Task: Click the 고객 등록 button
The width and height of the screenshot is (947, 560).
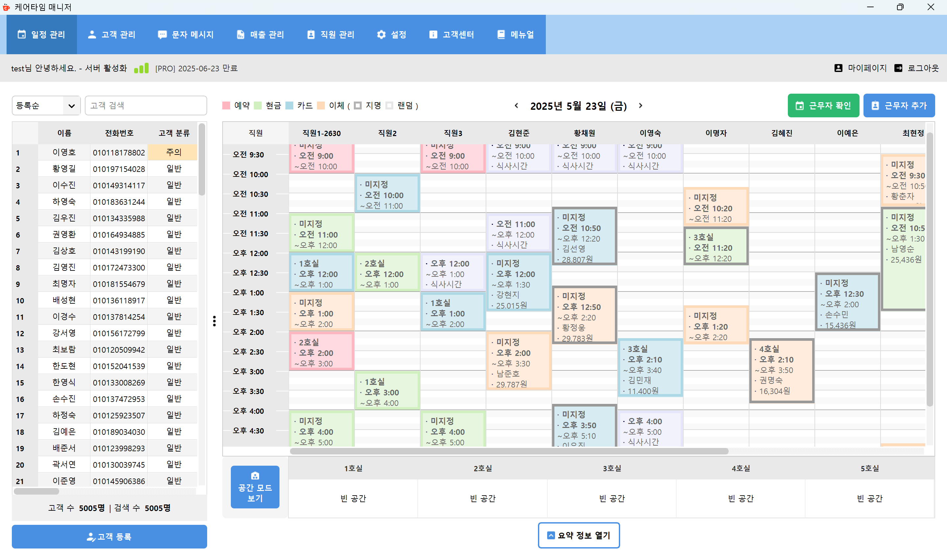Action: coord(109,536)
